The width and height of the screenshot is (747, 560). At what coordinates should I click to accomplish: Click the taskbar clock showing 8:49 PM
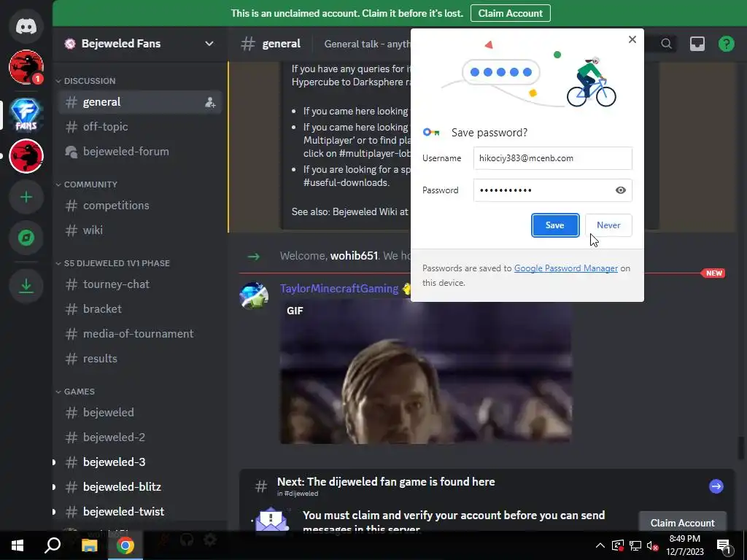[684, 545]
